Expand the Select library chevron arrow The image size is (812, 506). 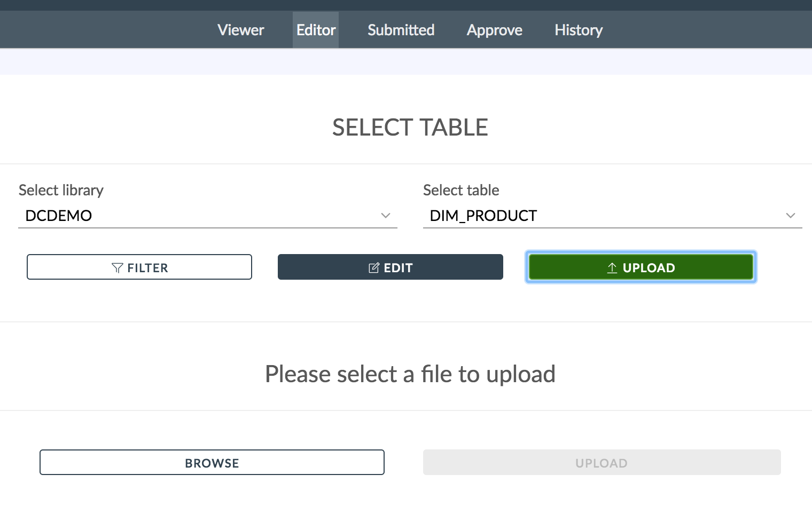pyautogui.click(x=386, y=216)
